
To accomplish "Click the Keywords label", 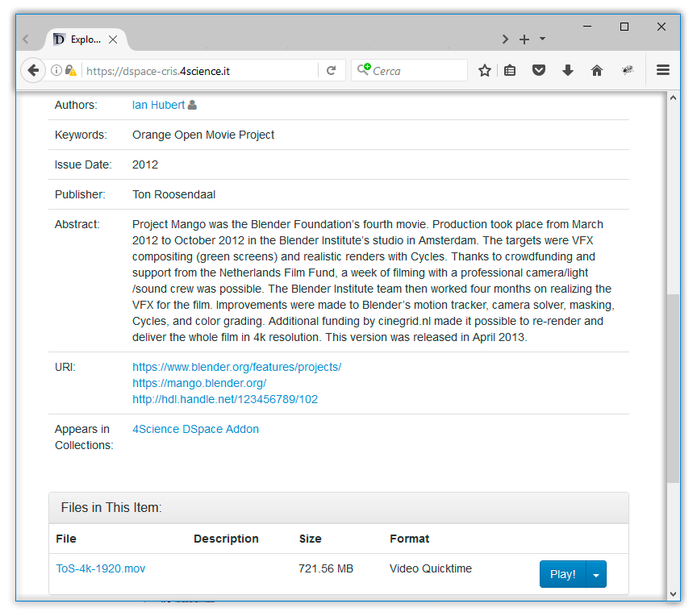I will (x=81, y=135).
